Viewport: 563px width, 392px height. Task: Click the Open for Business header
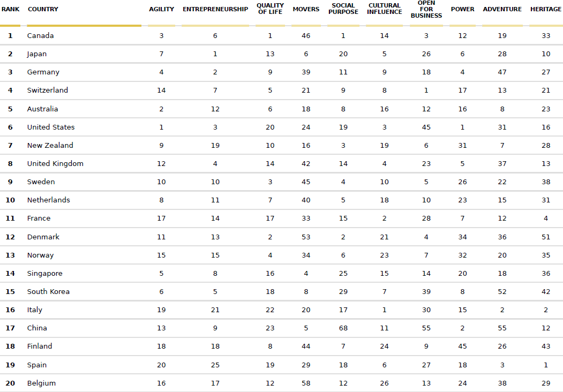point(426,9)
